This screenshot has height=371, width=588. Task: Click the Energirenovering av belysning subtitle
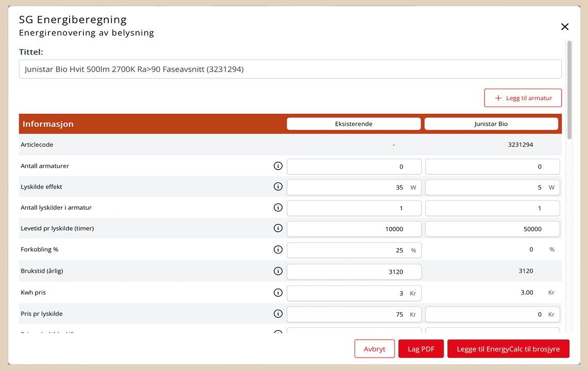click(x=87, y=32)
